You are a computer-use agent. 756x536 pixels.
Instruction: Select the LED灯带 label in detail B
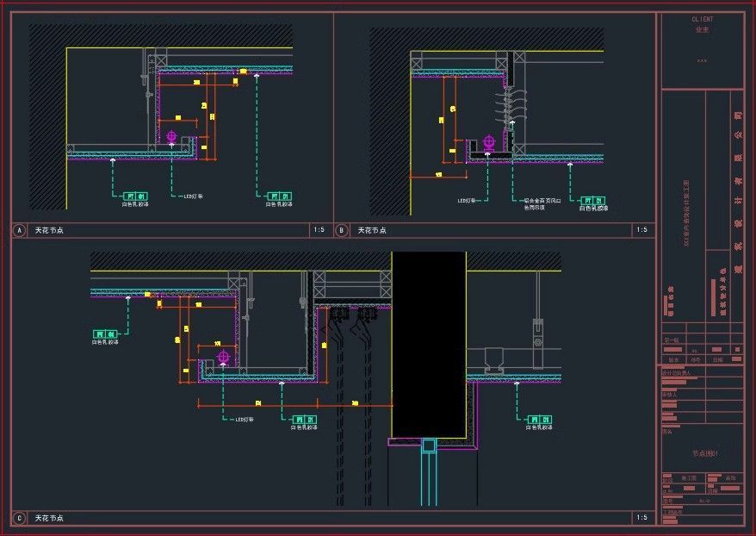(468, 201)
